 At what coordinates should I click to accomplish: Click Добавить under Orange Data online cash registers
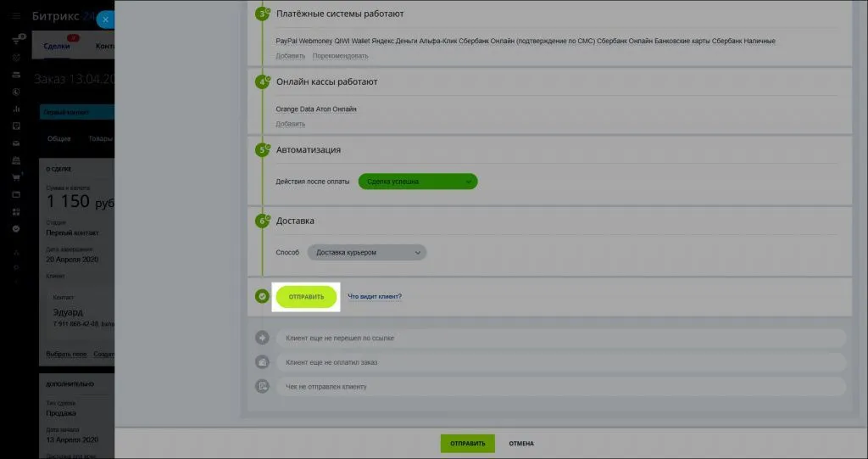click(x=290, y=124)
